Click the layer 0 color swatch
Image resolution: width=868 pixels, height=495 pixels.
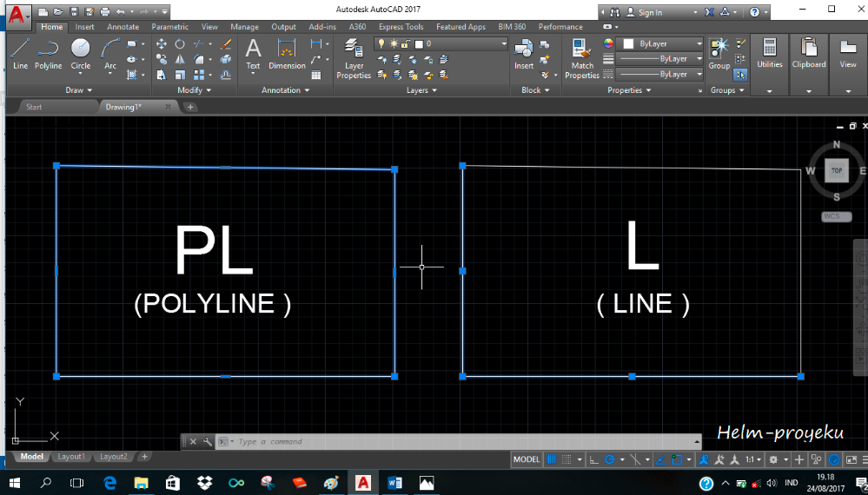click(419, 43)
